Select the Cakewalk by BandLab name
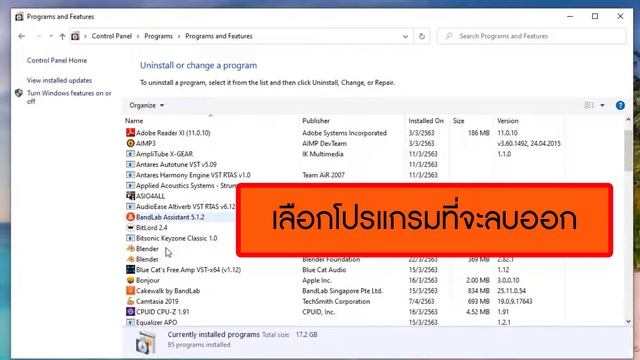 pos(168,291)
